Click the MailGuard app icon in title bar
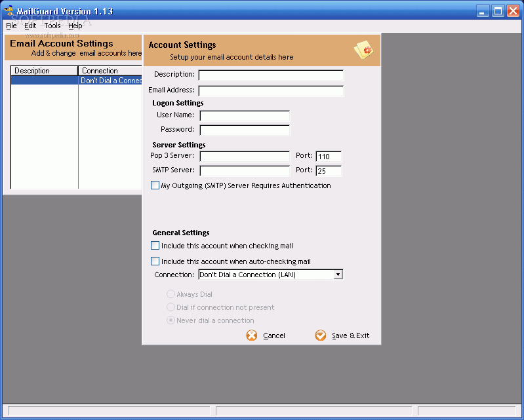 9,10
